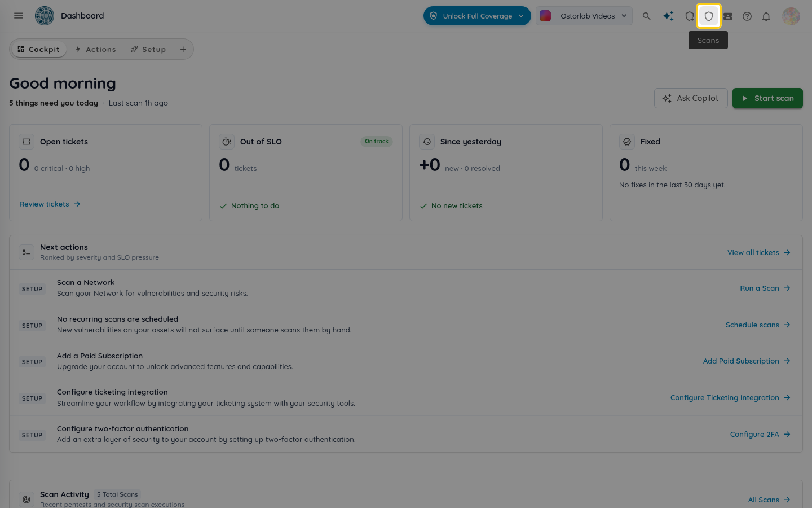Click the Scan Activity radar icon

tap(27, 499)
